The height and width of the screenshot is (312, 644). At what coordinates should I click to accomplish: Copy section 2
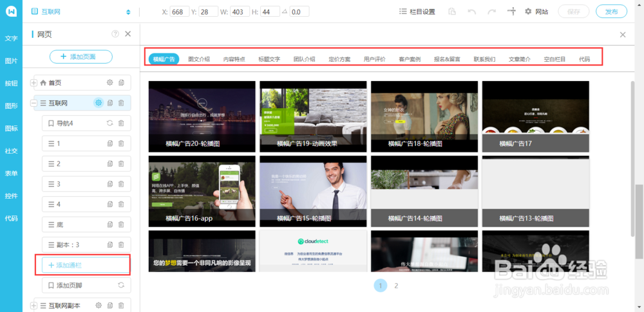point(109,164)
